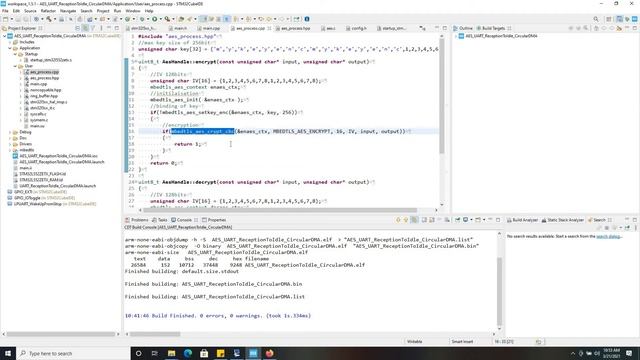Open the Source menu
Screen dimensions: 640x360
click(30, 11)
